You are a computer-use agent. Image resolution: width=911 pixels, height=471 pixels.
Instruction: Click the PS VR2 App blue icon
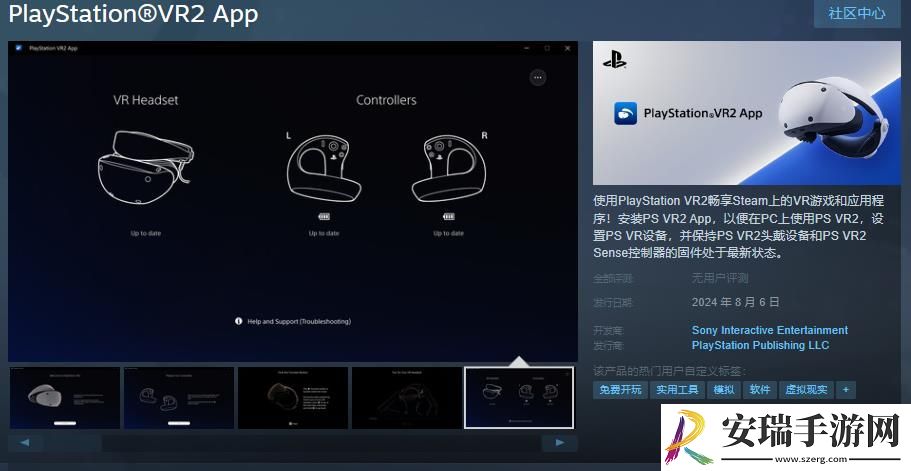click(x=626, y=113)
